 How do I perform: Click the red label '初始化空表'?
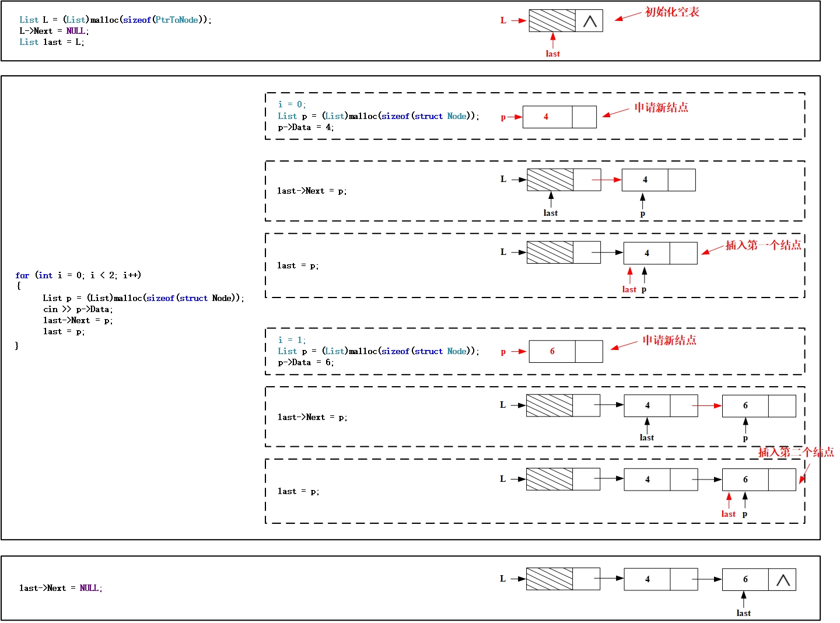[672, 12]
